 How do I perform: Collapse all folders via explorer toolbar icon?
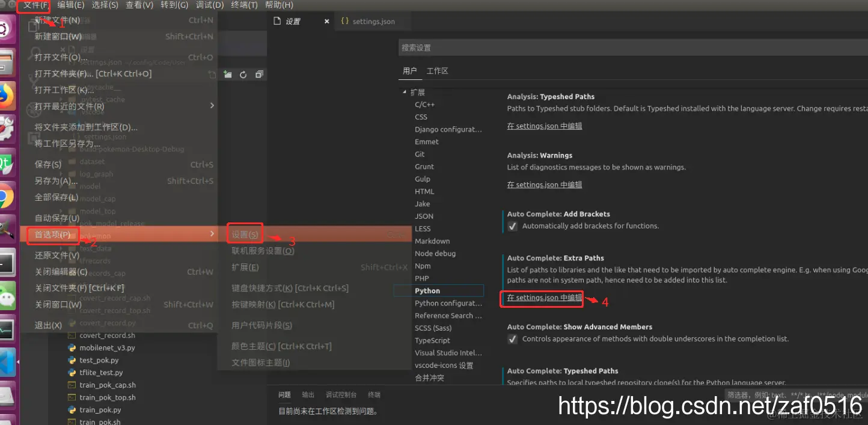tap(259, 75)
